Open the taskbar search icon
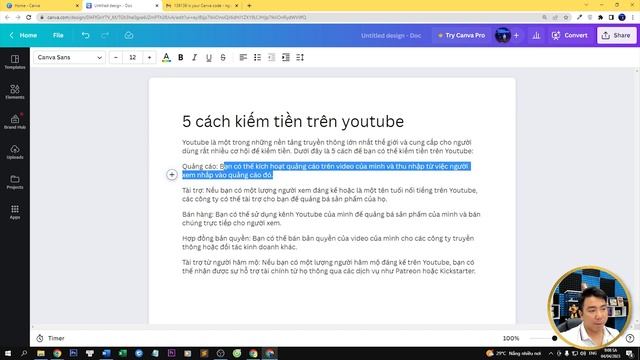This screenshot has width=640, height=360. click(x=24, y=353)
